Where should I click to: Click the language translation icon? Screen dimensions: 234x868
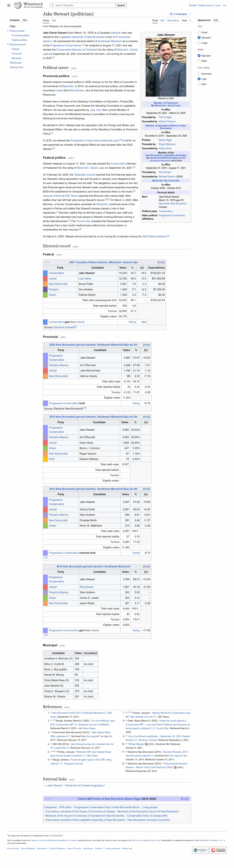(x=171, y=14)
